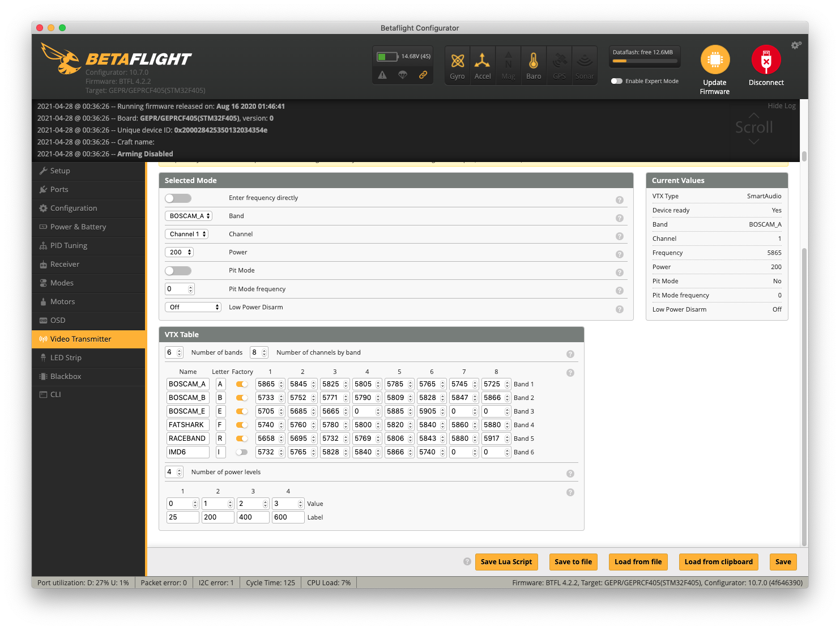
Task: Toggle Factory switch for BOSCAM_E band
Action: [242, 411]
